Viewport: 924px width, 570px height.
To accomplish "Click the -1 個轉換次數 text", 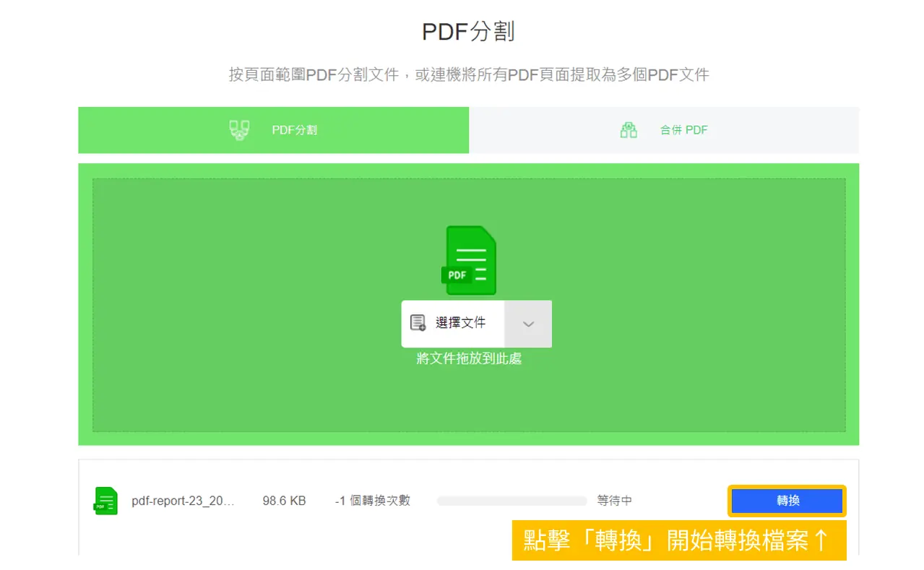I will tap(373, 501).
